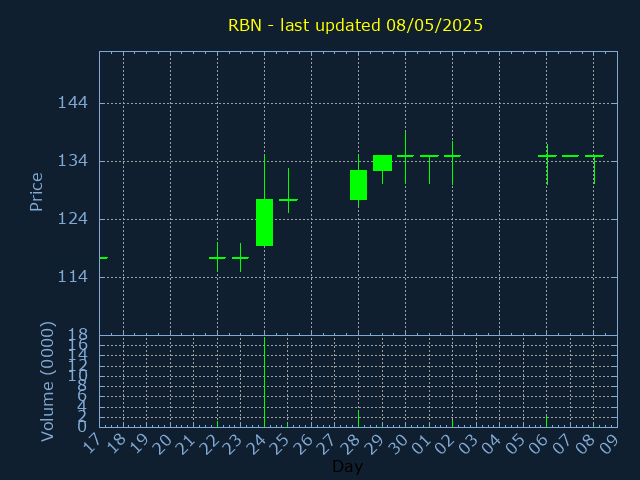Click the day 21 tick label
This screenshot has width=640, height=480.
186,443
